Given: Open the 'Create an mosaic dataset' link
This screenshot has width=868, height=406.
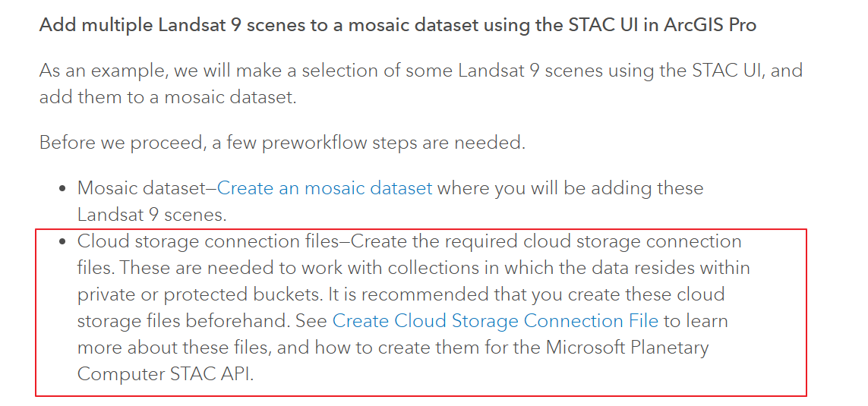Looking at the screenshot, I should click(x=324, y=188).
